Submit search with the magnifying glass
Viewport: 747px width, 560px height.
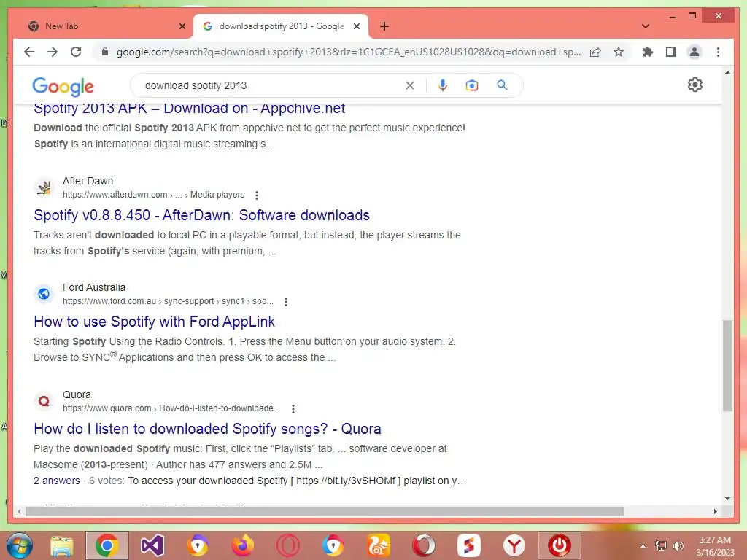tap(502, 85)
